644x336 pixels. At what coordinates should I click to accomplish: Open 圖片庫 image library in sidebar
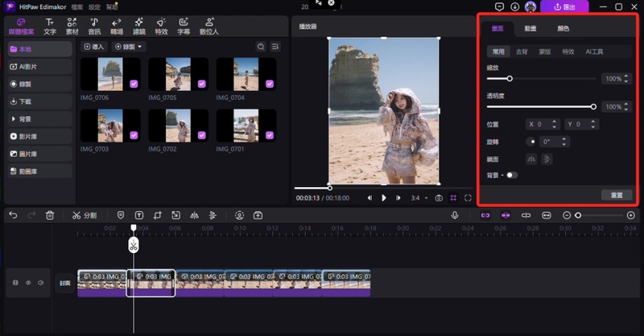39,154
